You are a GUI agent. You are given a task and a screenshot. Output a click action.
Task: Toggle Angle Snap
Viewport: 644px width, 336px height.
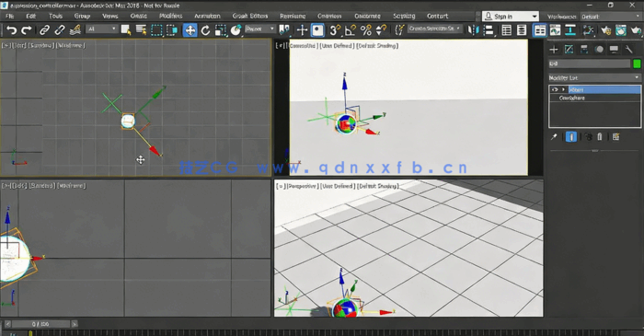coord(351,30)
